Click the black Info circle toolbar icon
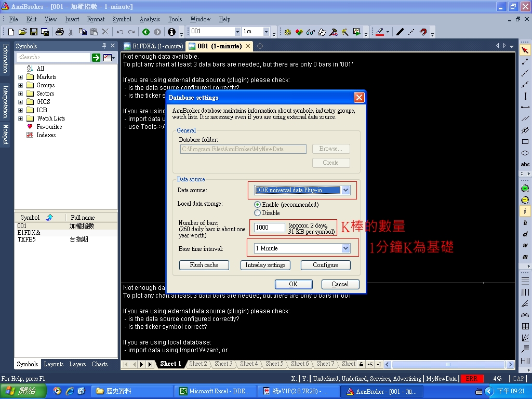Viewport: 532px width, 399px height. tap(171, 32)
